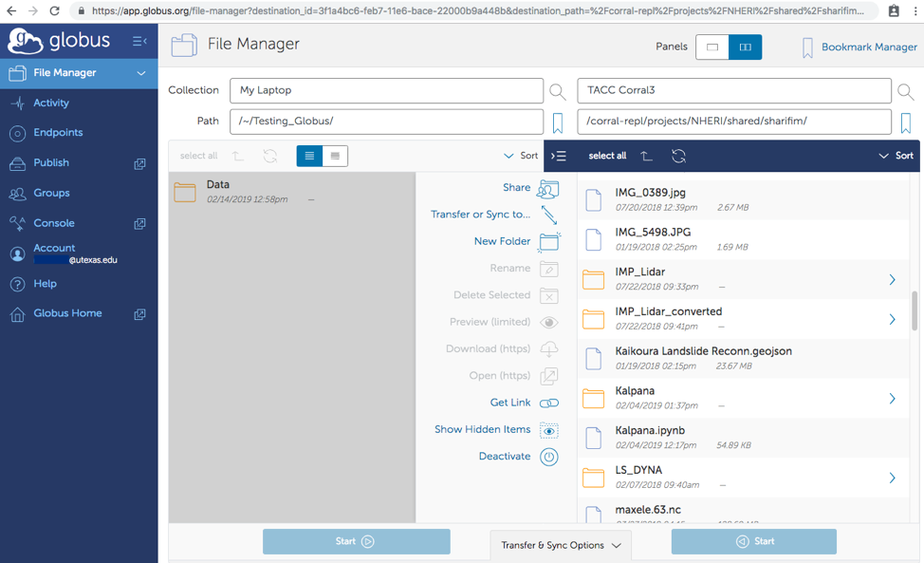Select all in left panel
The height and width of the screenshot is (563, 924).
click(x=198, y=156)
